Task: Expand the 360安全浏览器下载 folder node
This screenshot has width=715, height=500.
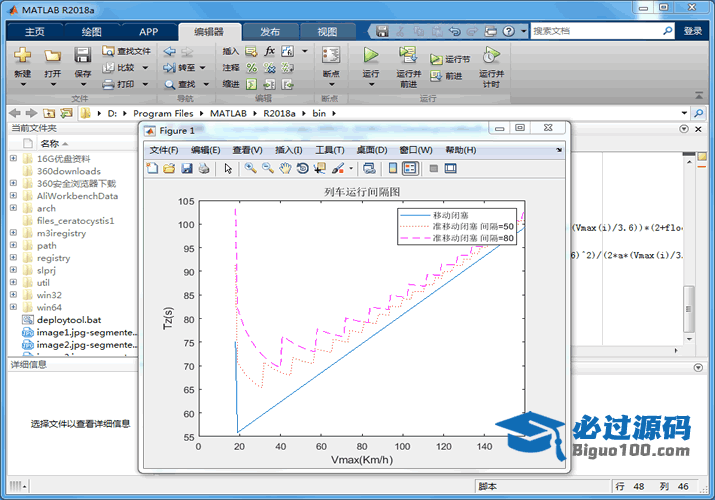Action: click(x=13, y=183)
